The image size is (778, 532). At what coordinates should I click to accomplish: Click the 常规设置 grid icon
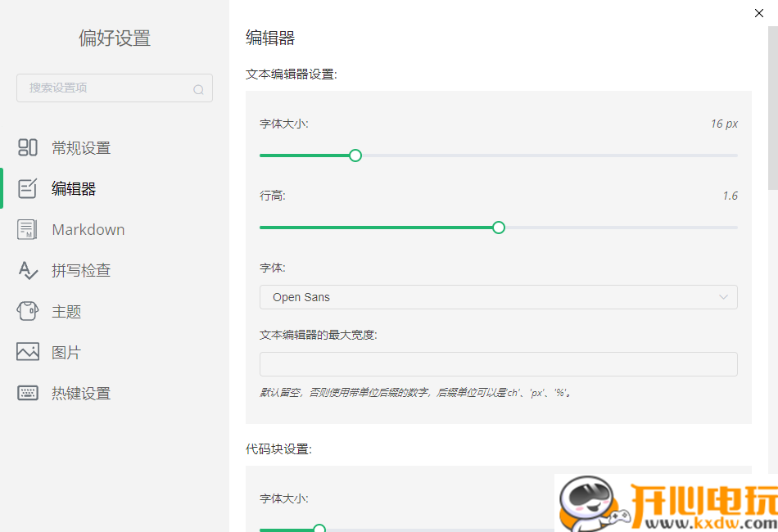point(28,147)
